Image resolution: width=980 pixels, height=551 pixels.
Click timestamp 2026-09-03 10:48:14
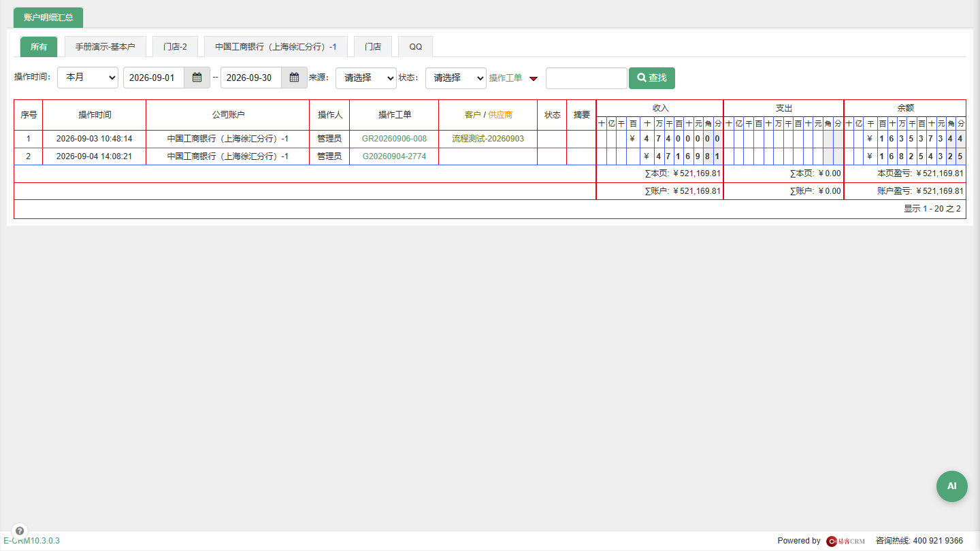click(x=94, y=139)
